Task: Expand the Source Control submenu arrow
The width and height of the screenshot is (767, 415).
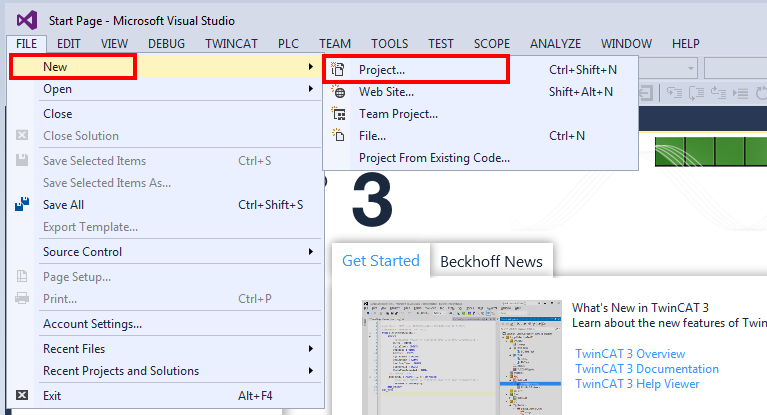Action: (311, 252)
